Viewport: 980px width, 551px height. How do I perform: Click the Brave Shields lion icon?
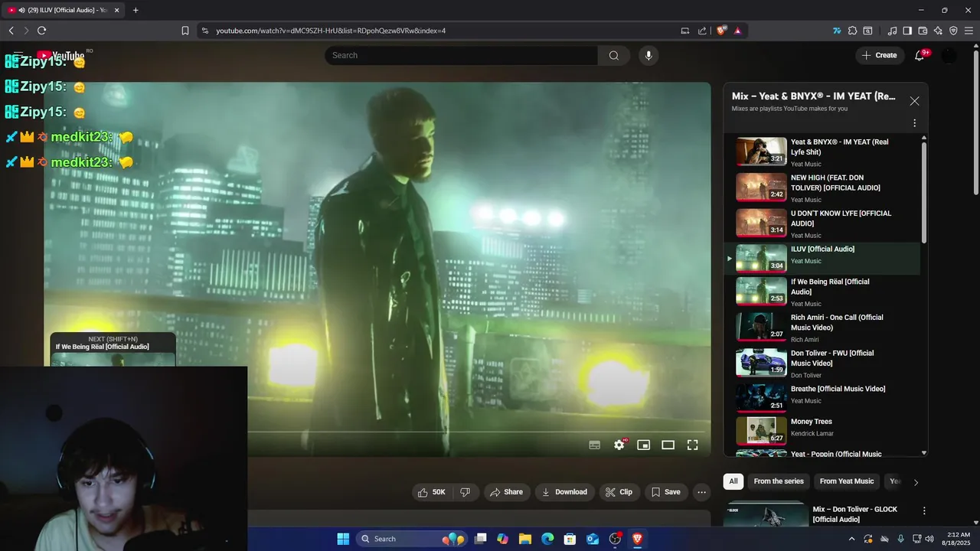tap(721, 31)
